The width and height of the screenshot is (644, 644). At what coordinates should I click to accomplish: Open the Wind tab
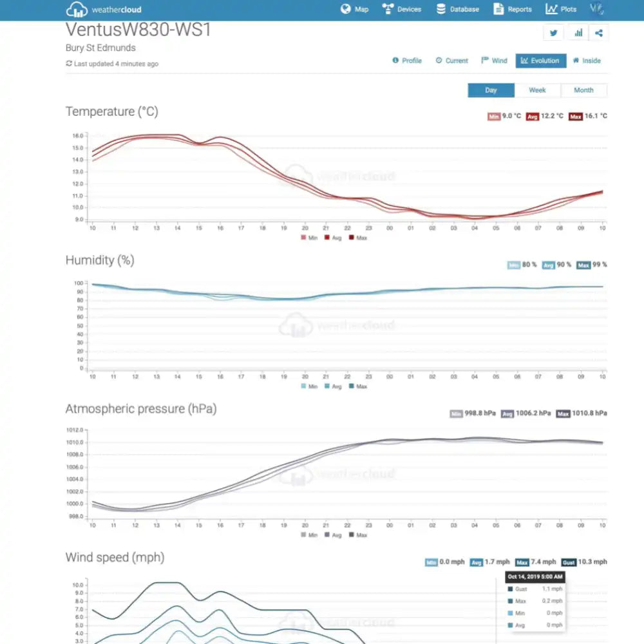(x=494, y=61)
